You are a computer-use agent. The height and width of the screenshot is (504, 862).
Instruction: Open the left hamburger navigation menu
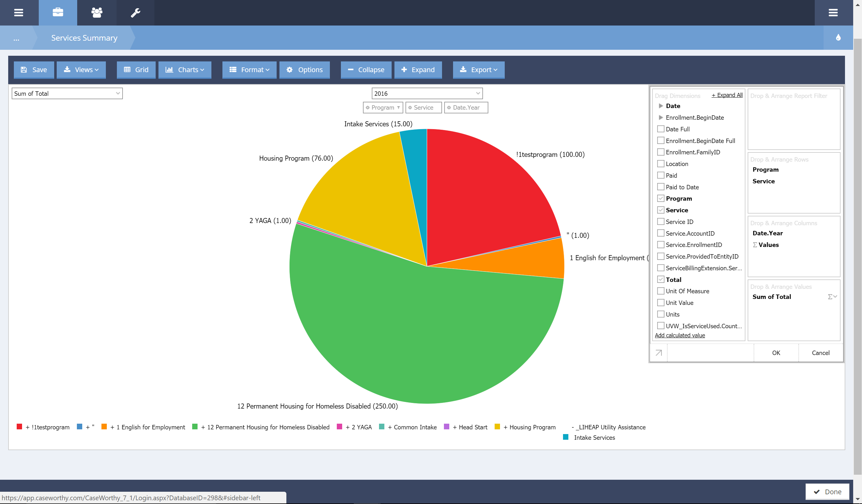point(19,13)
